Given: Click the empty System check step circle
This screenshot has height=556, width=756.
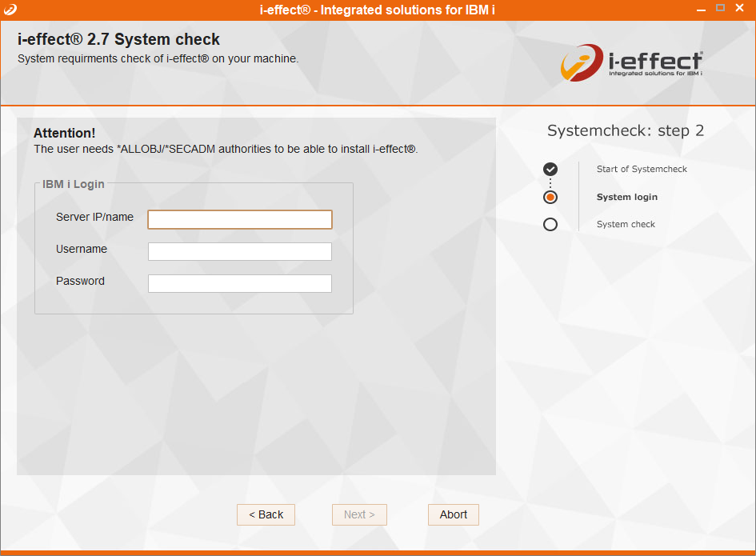Looking at the screenshot, I should (550, 225).
